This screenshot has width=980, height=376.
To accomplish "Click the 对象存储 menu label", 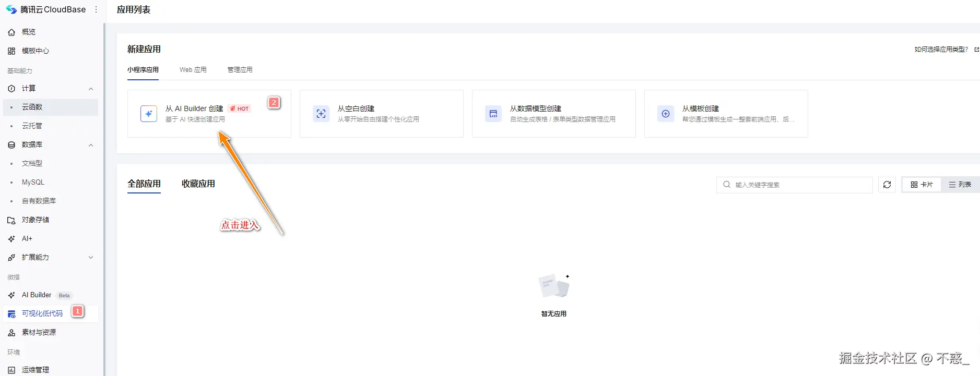I will point(36,220).
